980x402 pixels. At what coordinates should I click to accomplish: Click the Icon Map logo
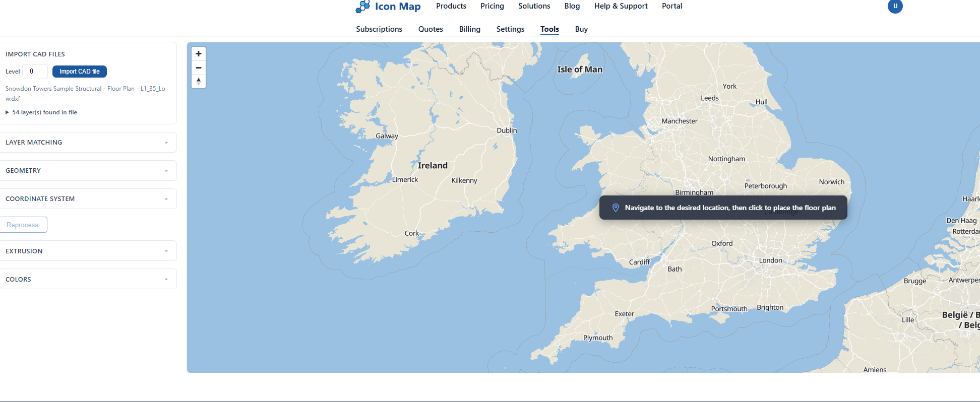(388, 7)
